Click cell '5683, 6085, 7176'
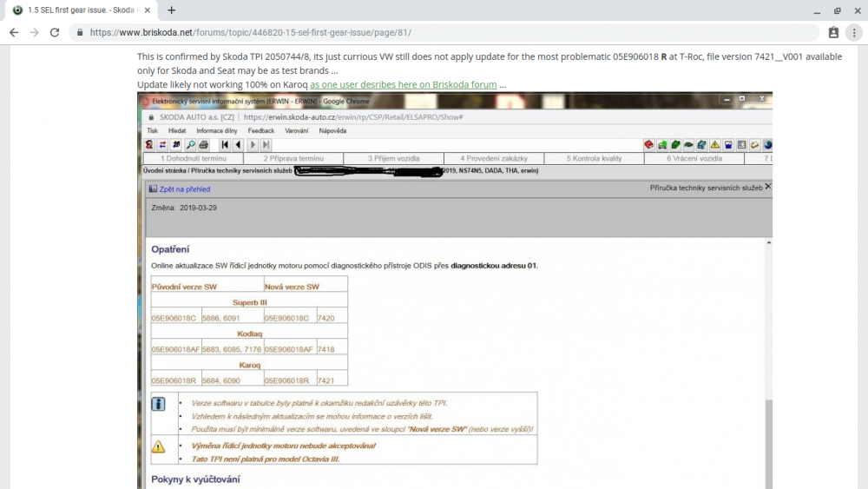 [232, 349]
